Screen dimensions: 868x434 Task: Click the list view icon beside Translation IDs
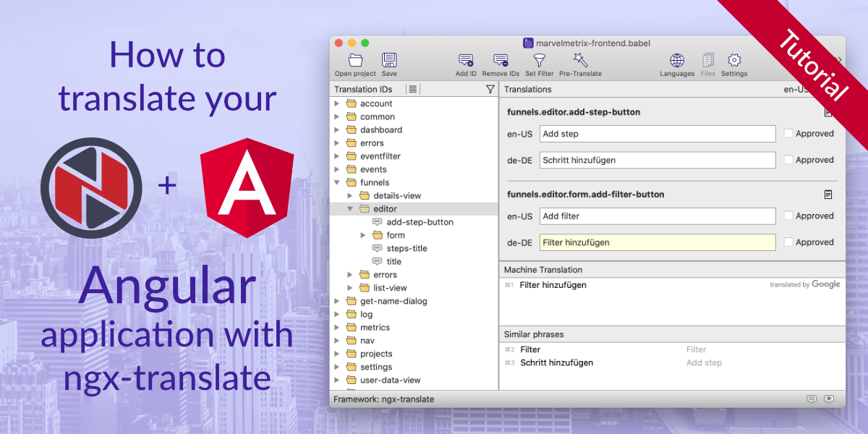click(412, 89)
